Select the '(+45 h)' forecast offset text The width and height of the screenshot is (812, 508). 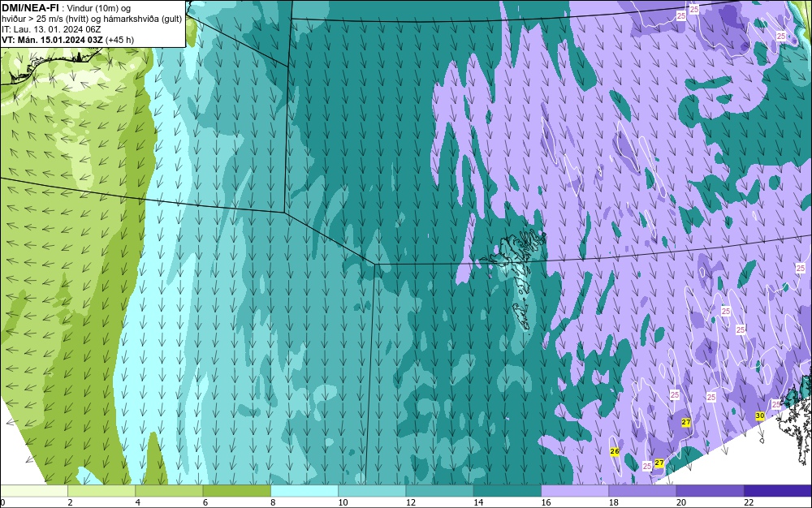click(119, 39)
